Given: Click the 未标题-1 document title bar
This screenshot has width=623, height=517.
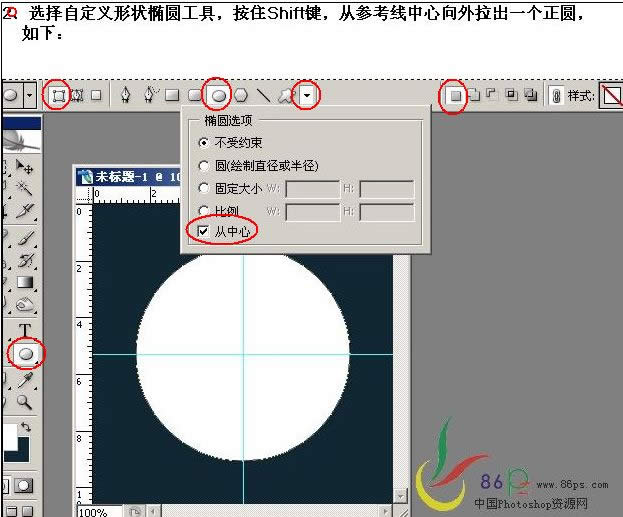Looking at the screenshot, I should (x=130, y=177).
